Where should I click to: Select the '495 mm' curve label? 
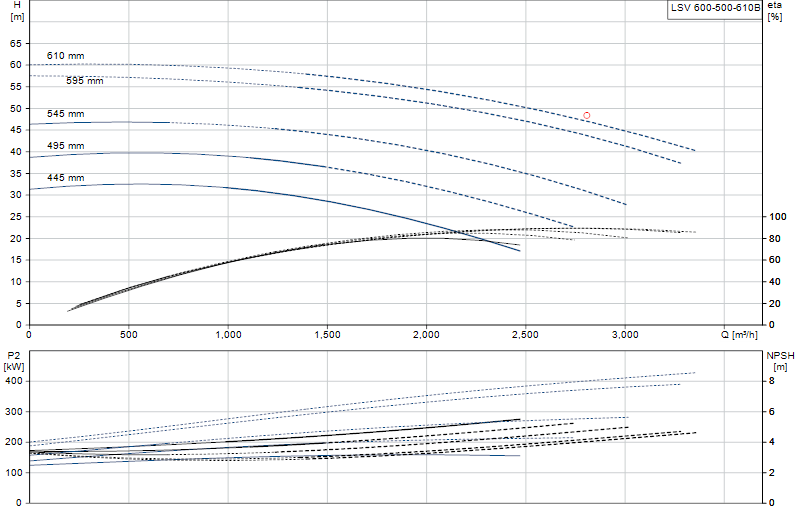pos(65,146)
